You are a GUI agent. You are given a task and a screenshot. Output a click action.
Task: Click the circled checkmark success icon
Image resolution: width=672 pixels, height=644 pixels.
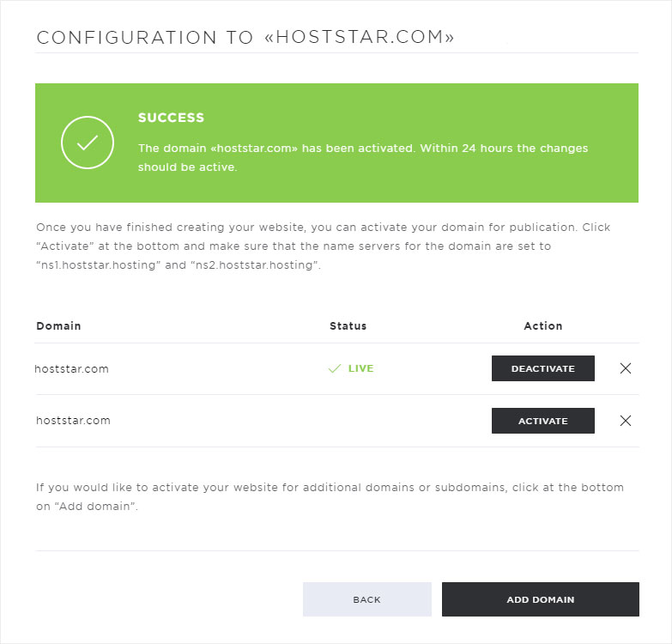coord(88,143)
